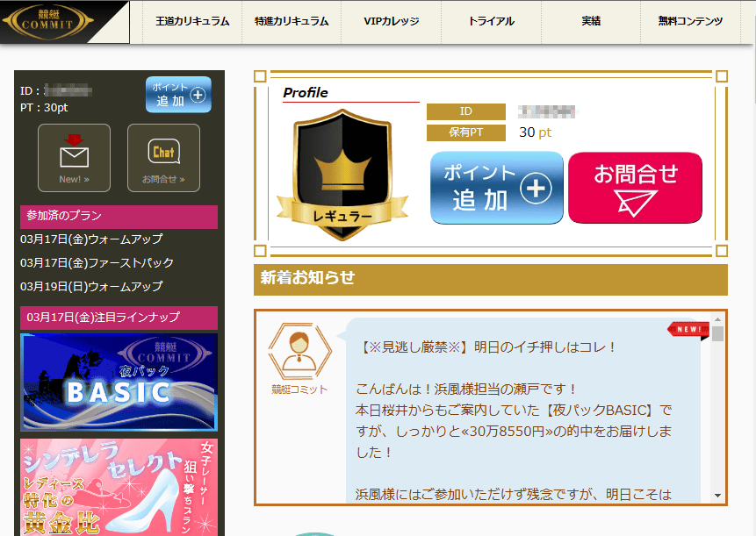
Task: Open the 実績 menu item
Action: tap(590, 22)
